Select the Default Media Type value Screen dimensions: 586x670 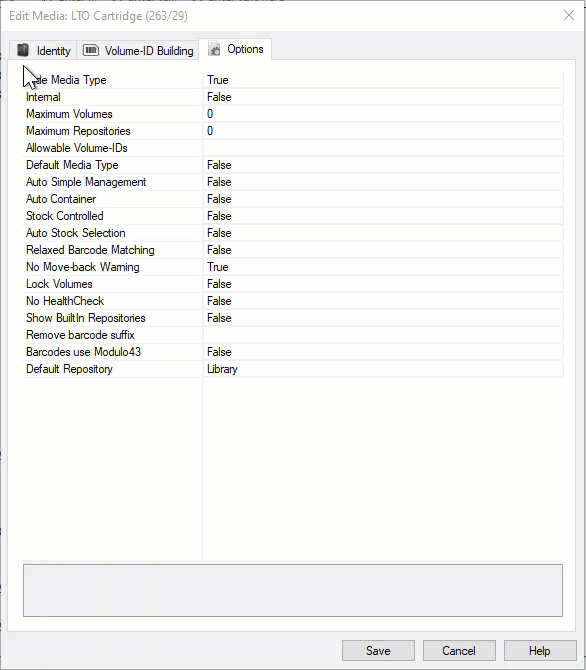[383, 165]
